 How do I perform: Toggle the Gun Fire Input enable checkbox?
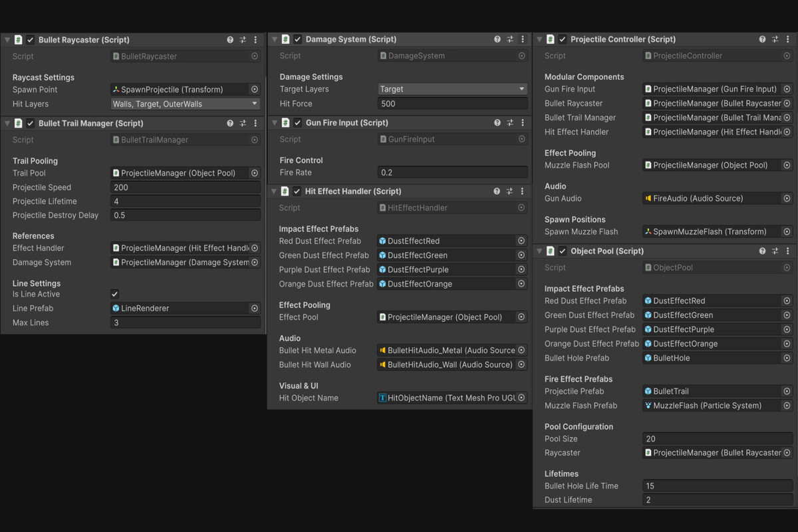click(x=297, y=123)
